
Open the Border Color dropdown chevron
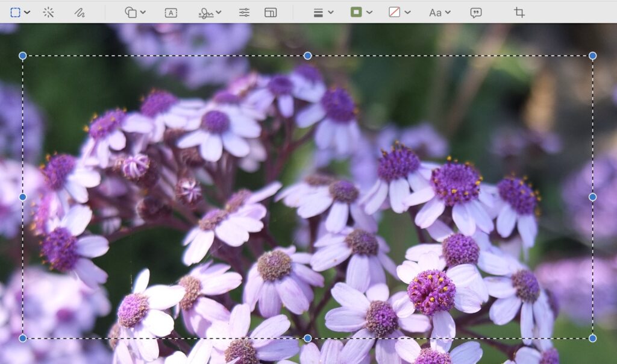(x=369, y=13)
